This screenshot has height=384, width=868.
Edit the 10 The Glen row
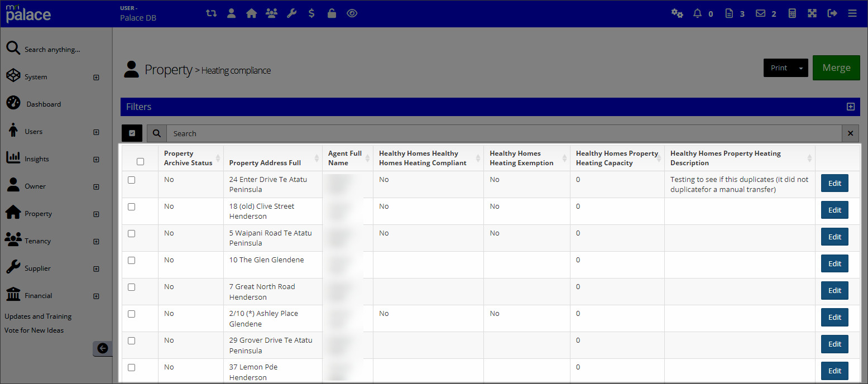pos(835,263)
